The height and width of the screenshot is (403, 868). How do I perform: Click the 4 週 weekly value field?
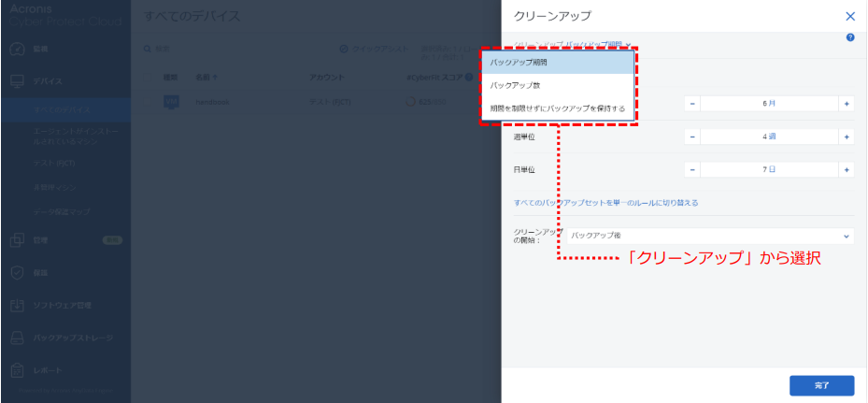click(x=769, y=137)
